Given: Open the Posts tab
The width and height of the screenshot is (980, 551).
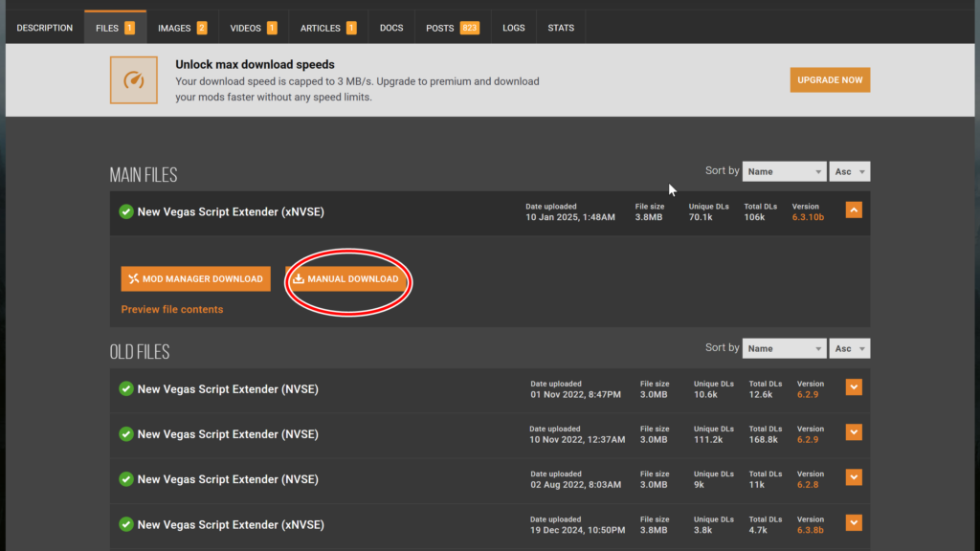Looking at the screenshot, I should coord(453,28).
